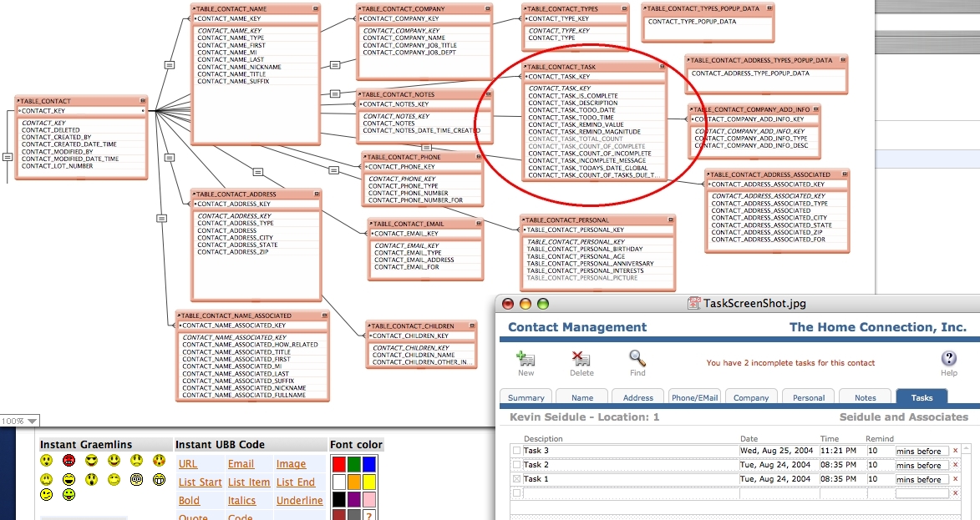The image size is (980, 520).
Task: Switch to the Company tab
Action: (x=751, y=397)
